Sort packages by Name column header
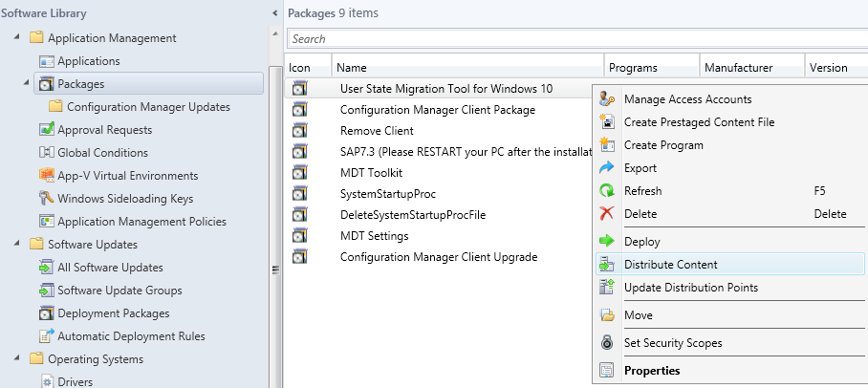Viewport: 868px width, 388px height. (x=467, y=68)
